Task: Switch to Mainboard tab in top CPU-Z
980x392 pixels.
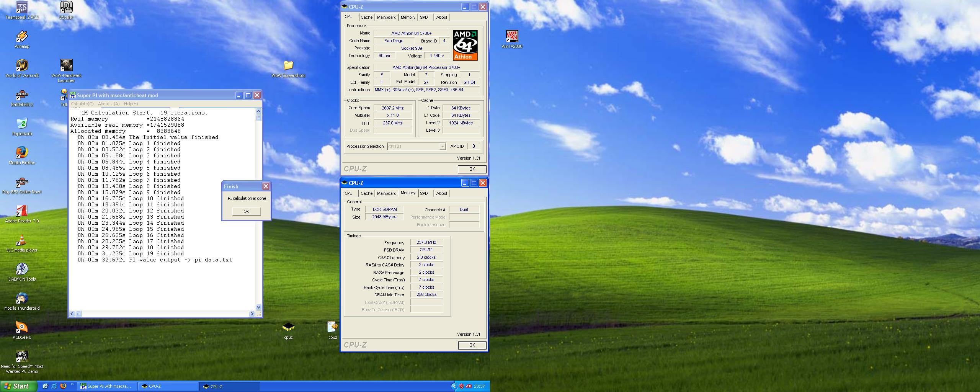Action: 386,17
